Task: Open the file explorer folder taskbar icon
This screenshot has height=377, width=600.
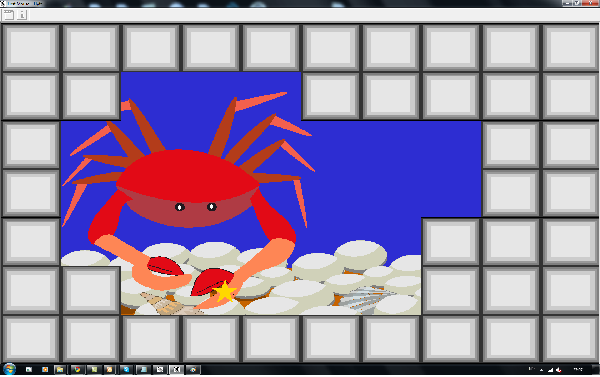Action: coord(60,369)
